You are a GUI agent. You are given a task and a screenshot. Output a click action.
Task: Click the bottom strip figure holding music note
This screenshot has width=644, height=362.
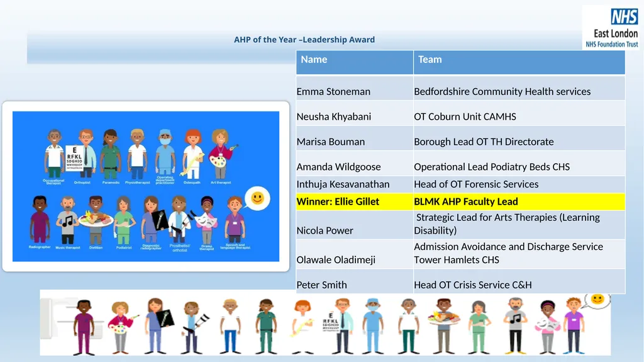514,326
